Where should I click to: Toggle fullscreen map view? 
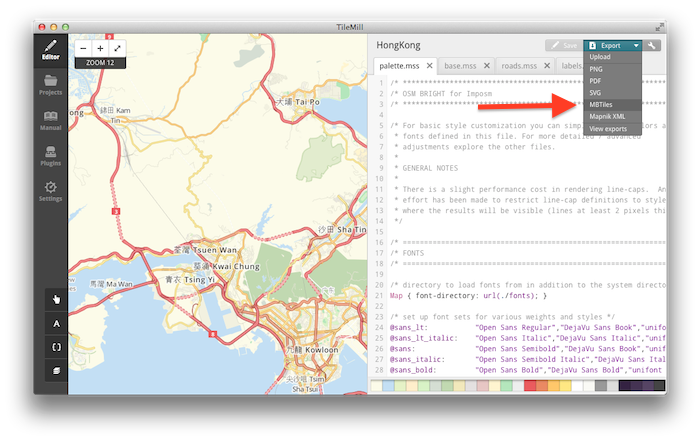(x=117, y=49)
